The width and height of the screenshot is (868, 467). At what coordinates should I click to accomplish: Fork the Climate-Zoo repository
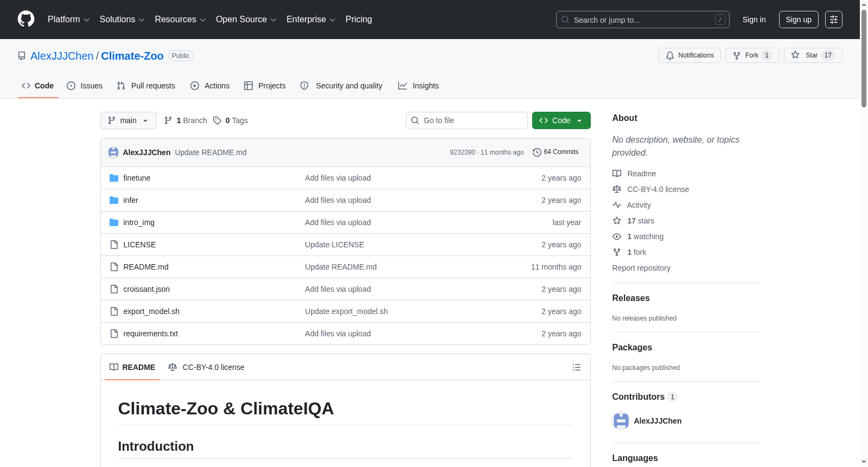[752, 55]
